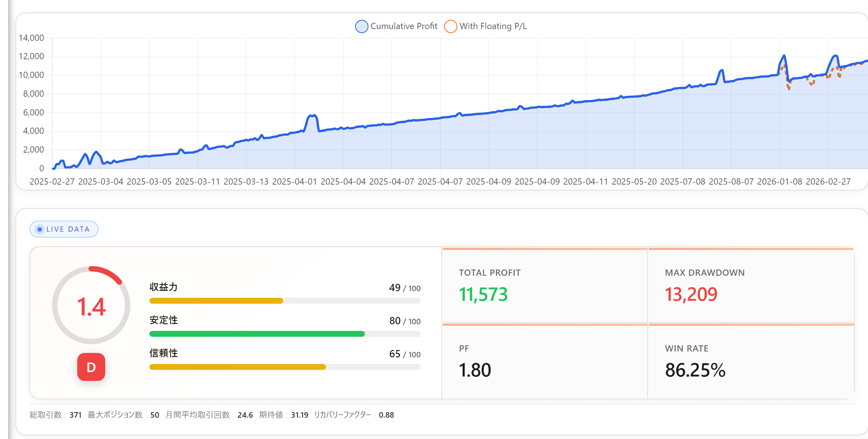Click the 信頼性 label
This screenshot has height=439, width=868.
pos(163,353)
